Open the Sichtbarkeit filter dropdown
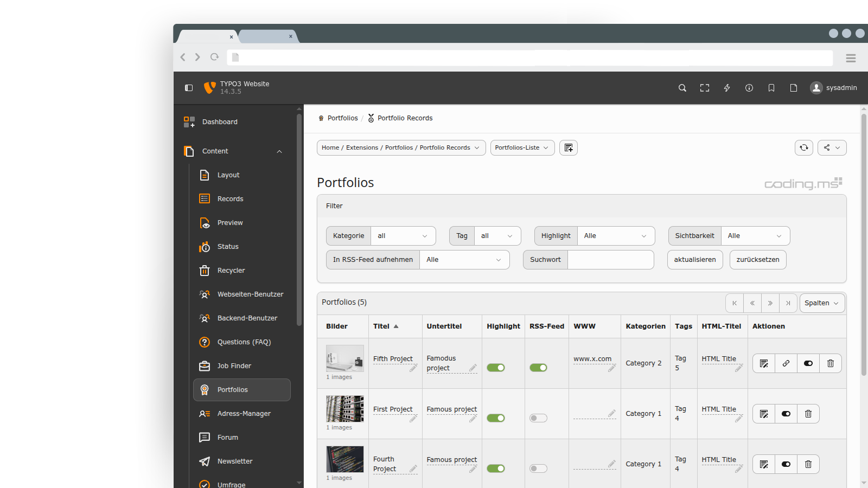 point(755,236)
